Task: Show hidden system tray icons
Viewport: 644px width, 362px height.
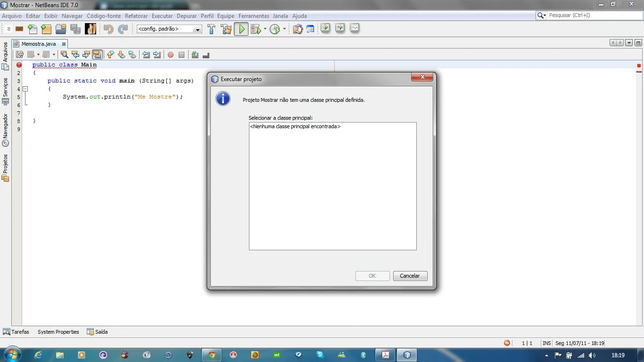Action: pyautogui.click(x=546, y=355)
